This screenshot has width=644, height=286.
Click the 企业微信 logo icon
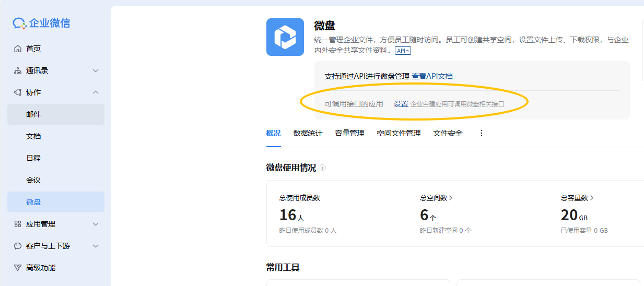(x=19, y=23)
